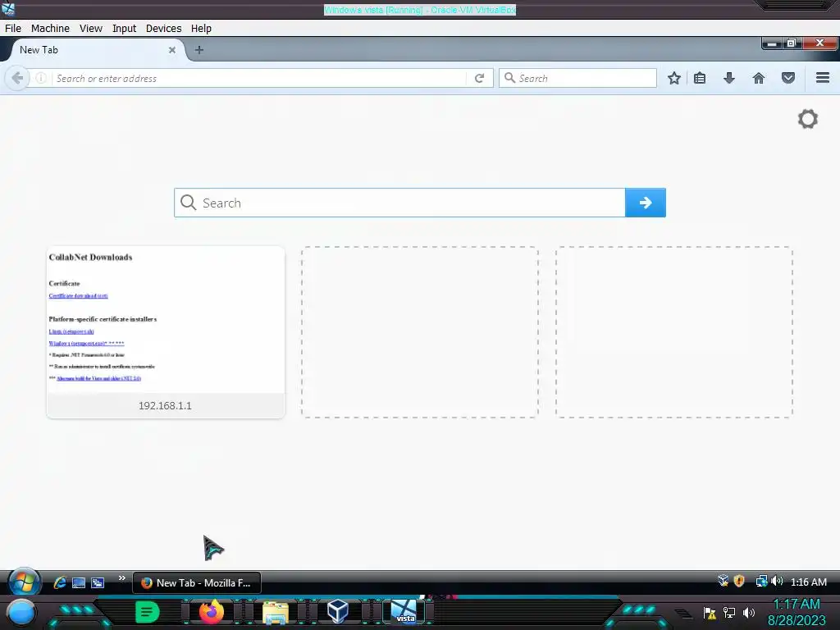
Task: Click the magnifier icon in the toolbar search box
Action: pos(510,78)
